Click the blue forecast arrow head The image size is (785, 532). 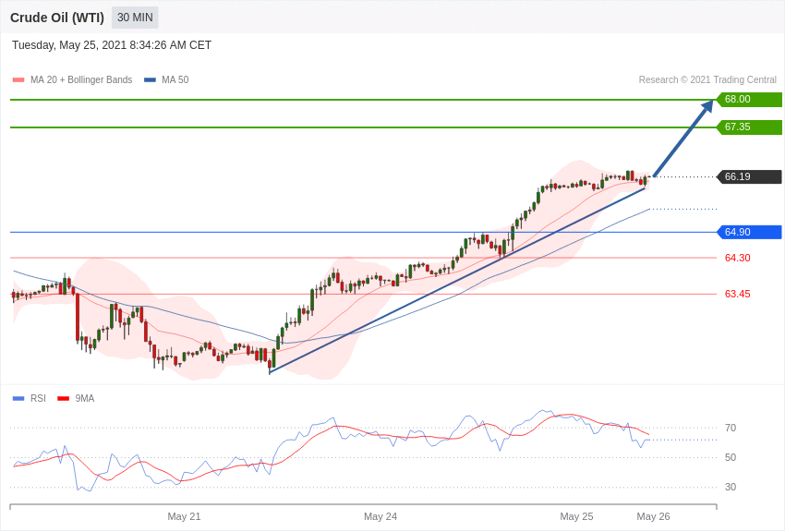[707, 106]
